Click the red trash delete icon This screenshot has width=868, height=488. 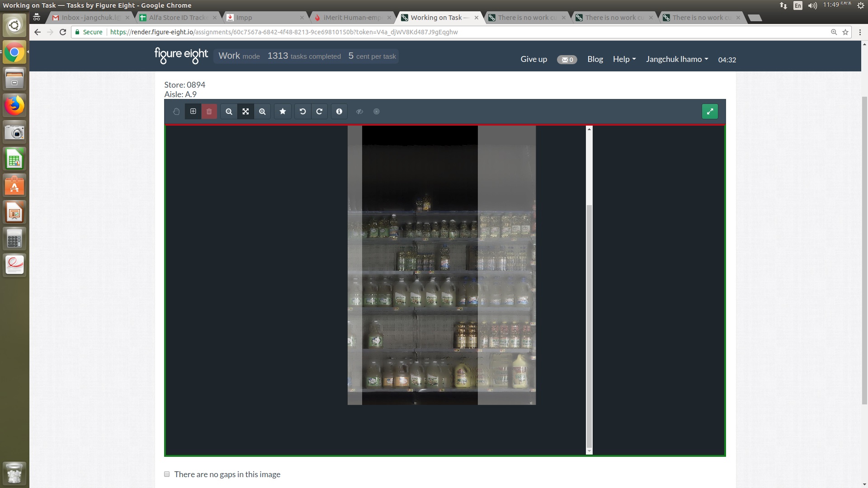209,112
